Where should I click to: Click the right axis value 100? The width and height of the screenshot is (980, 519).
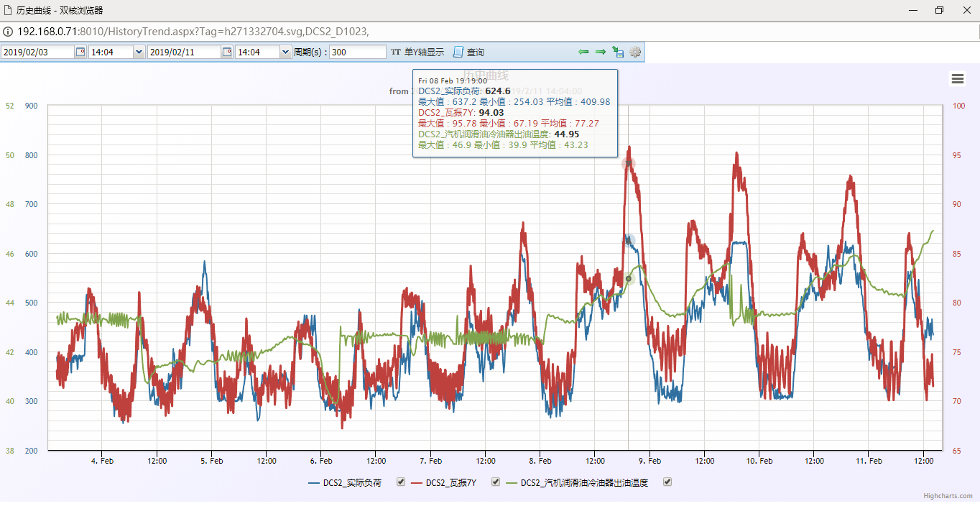pyautogui.click(x=959, y=106)
